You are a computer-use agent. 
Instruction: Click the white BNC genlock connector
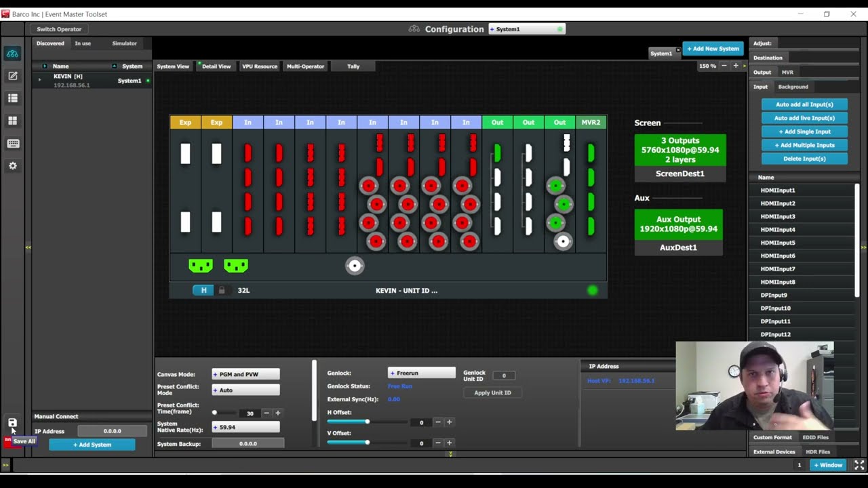click(x=355, y=266)
